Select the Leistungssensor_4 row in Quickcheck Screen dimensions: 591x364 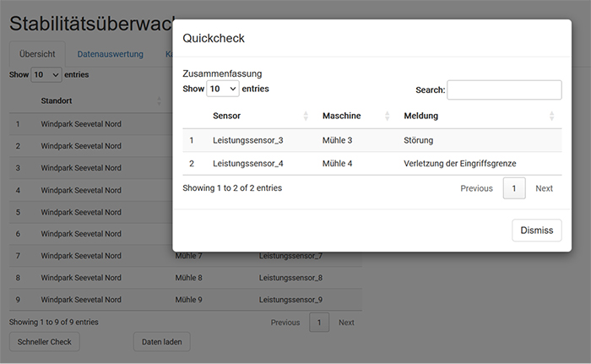pyautogui.click(x=371, y=163)
